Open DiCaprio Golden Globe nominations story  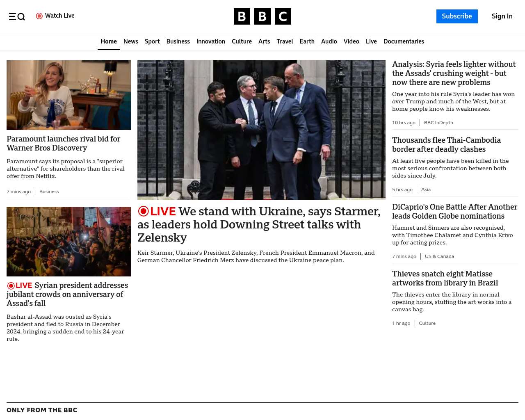[454, 212]
